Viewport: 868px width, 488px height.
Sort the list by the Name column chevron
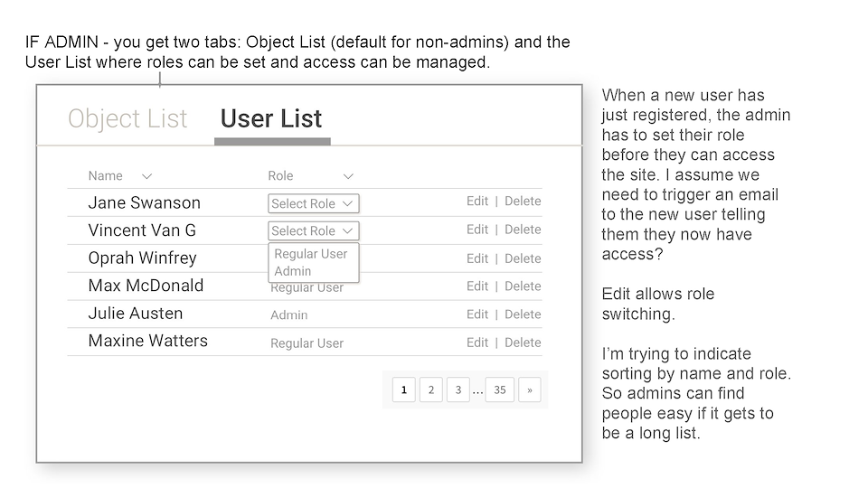(x=147, y=176)
